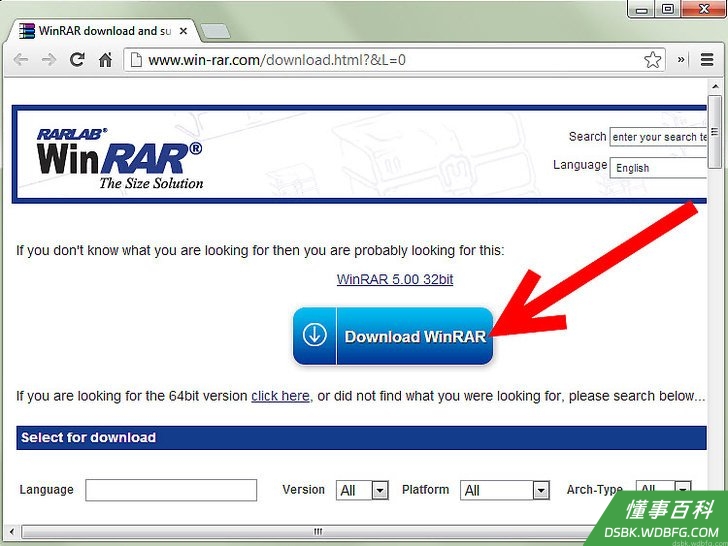Bookmark this page with the star icon
The image size is (728, 546).
pyautogui.click(x=652, y=60)
